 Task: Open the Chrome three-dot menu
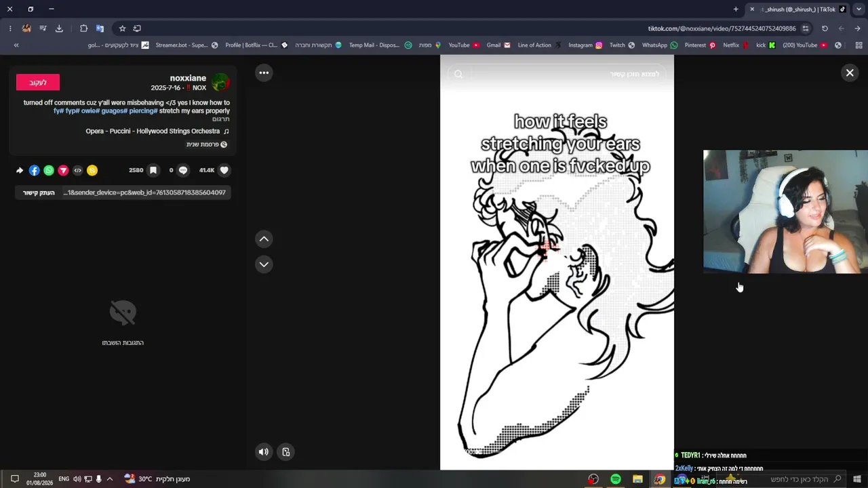click(10, 28)
